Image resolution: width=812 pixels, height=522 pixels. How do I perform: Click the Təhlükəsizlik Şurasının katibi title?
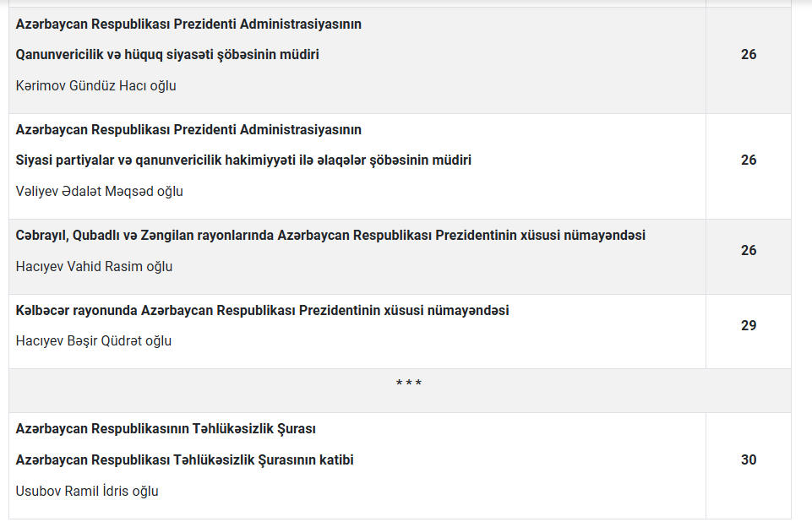pyautogui.click(x=184, y=460)
